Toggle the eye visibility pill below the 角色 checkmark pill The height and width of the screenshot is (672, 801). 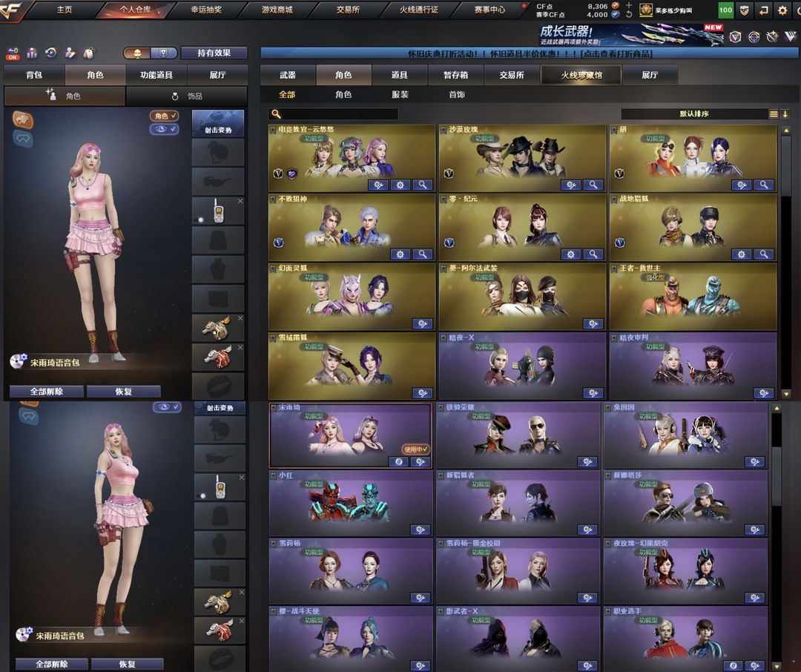pos(164,129)
